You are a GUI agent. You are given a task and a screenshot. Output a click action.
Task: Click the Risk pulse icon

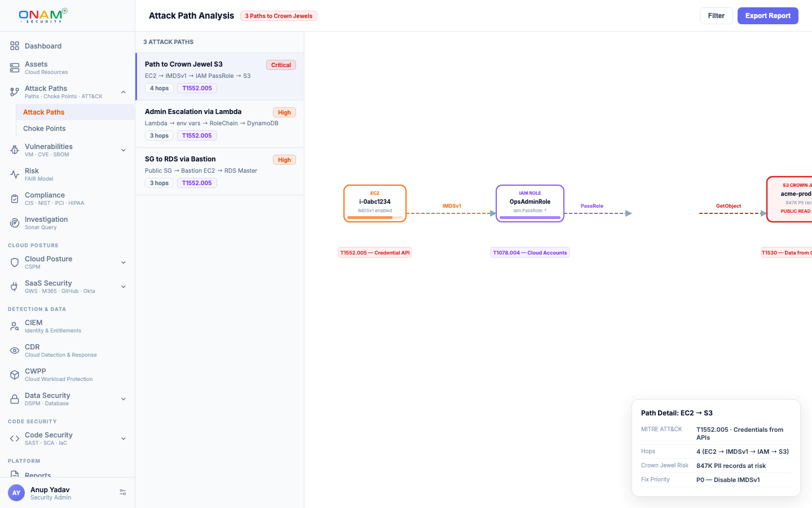click(15, 174)
